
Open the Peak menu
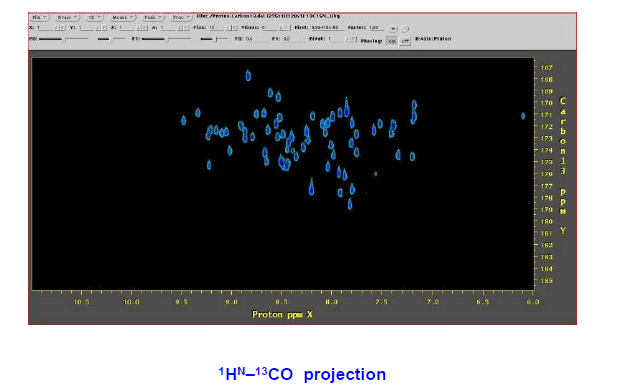(x=153, y=18)
